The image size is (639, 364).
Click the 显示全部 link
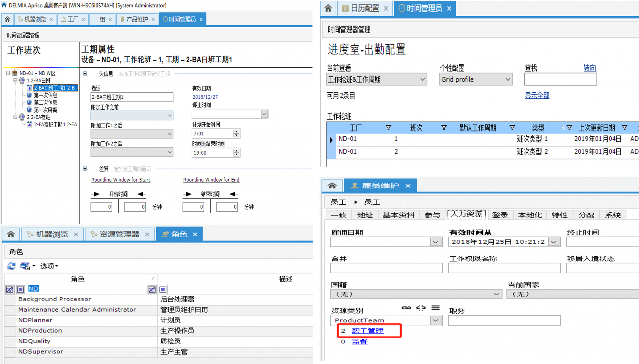[x=537, y=95]
